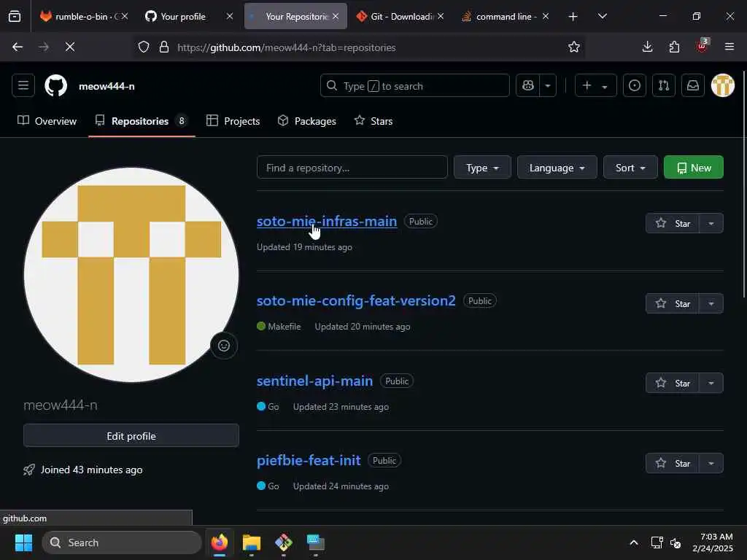Open the Packages tab

(x=307, y=121)
